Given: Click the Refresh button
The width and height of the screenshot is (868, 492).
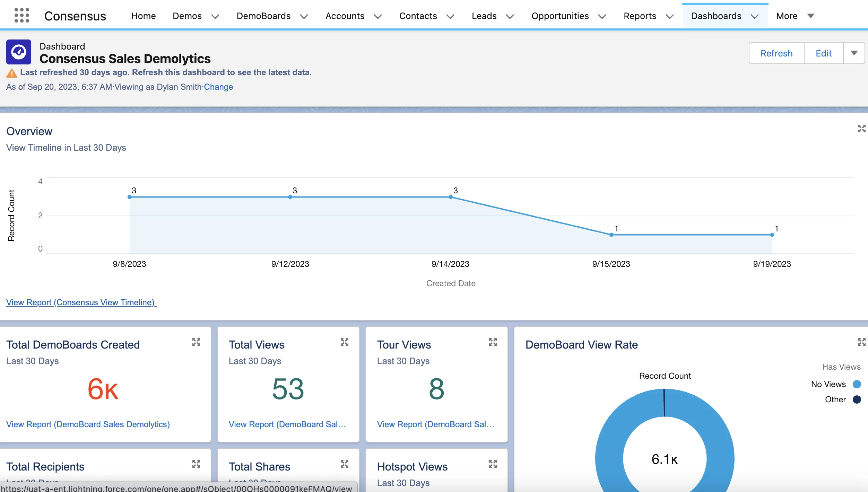Looking at the screenshot, I should [776, 53].
